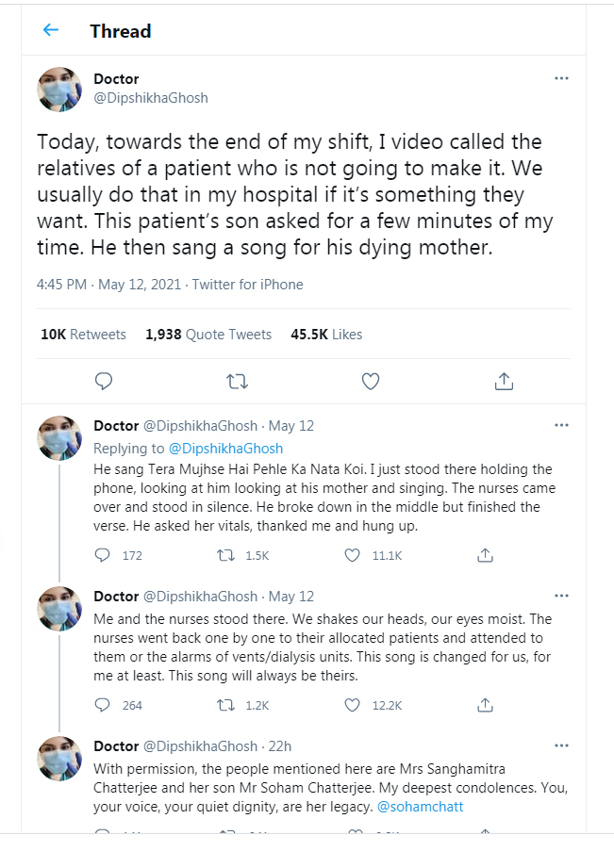Retweet the main tweet
Viewport: 614px width, 868px height.
pos(238,381)
